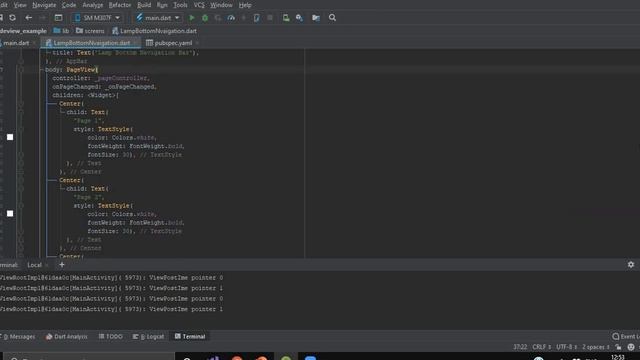
Task: Switch to the main.dart editor tab
Action: point(16,43)
